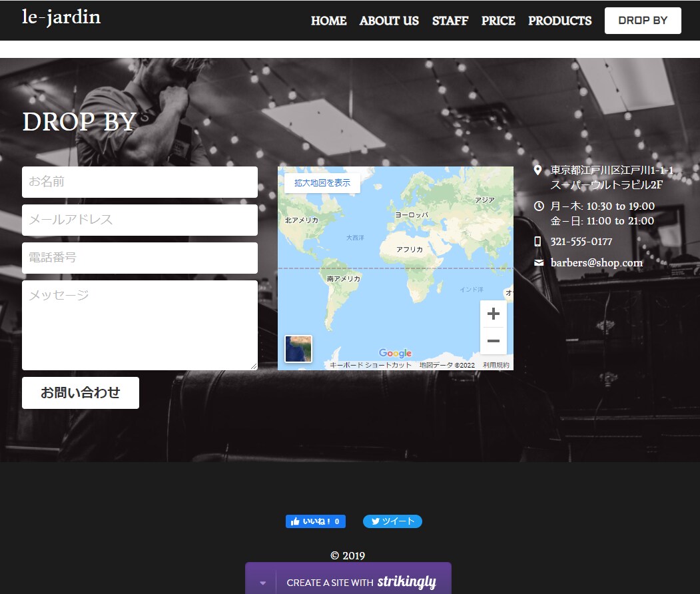
Task: Click the location pin icon by address
Action: 538,170
